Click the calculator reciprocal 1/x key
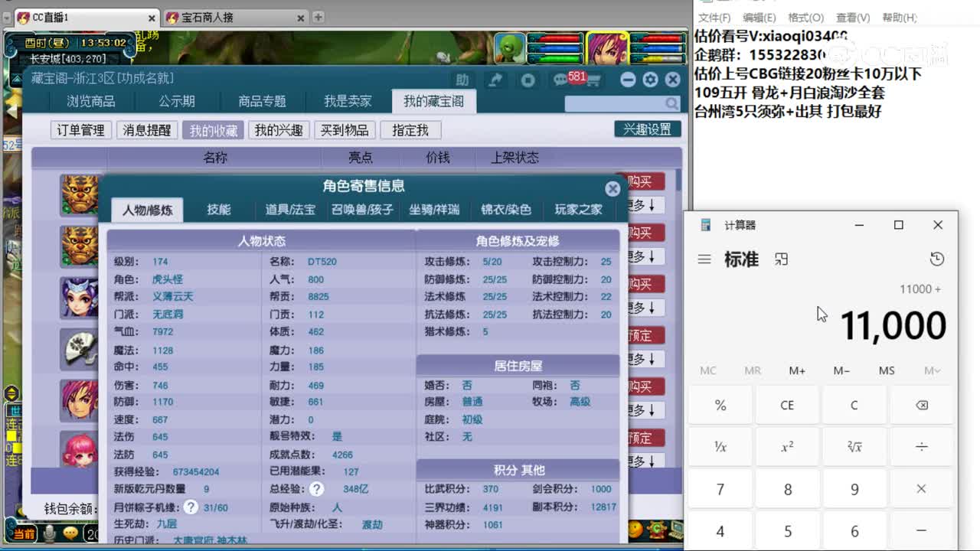The image size is (980, 551). 720,447
